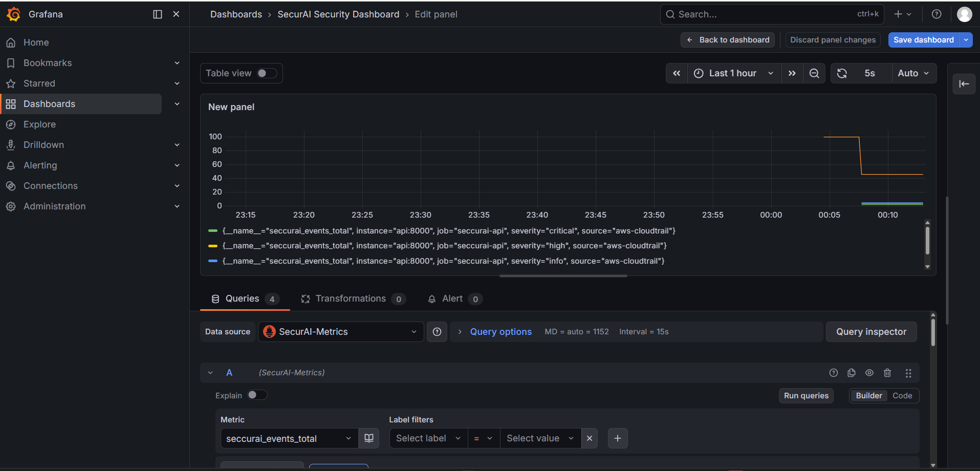
Task: Grab query A drag handle dots
Action: click(908, 373)
